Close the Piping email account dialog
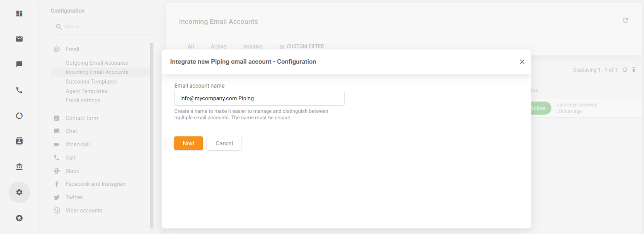The width and height of the screenshot is (644, 234). (522, 62)
